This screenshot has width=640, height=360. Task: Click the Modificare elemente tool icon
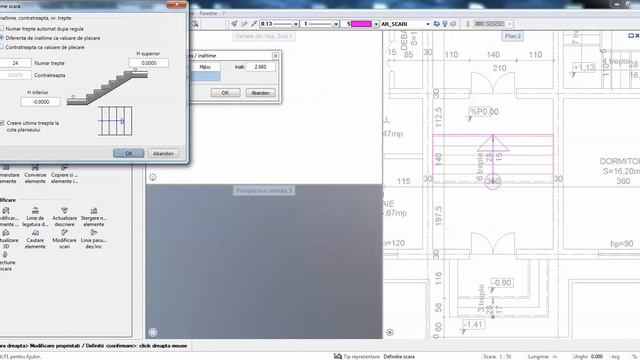click(6, 211)
